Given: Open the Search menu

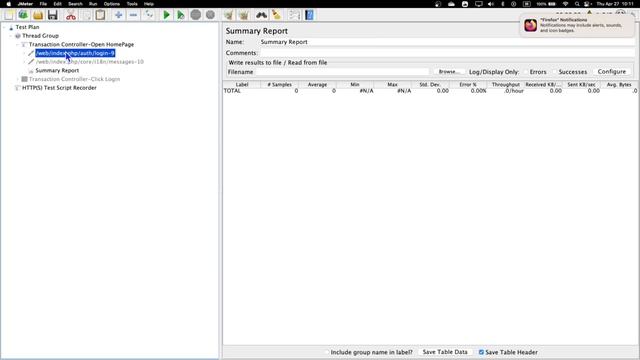Looking at the screenshot, I should tap(75, 4).
